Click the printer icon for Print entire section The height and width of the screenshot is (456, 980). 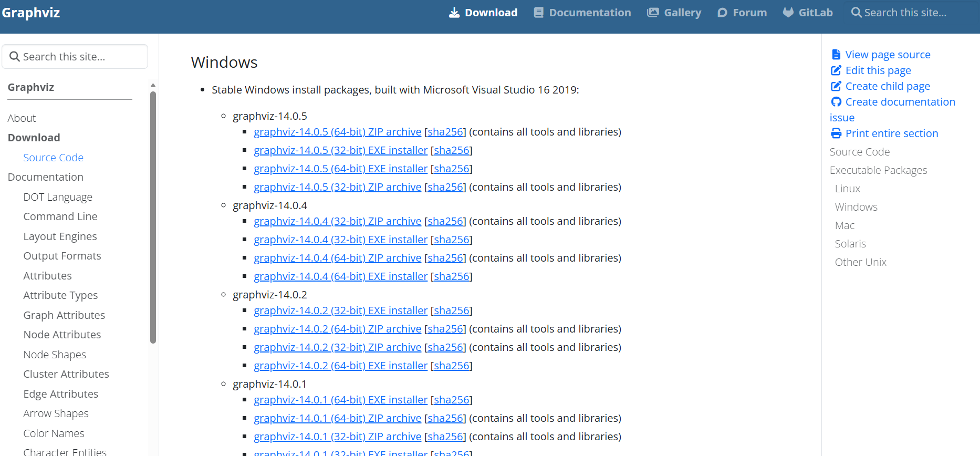click(836, 133)
